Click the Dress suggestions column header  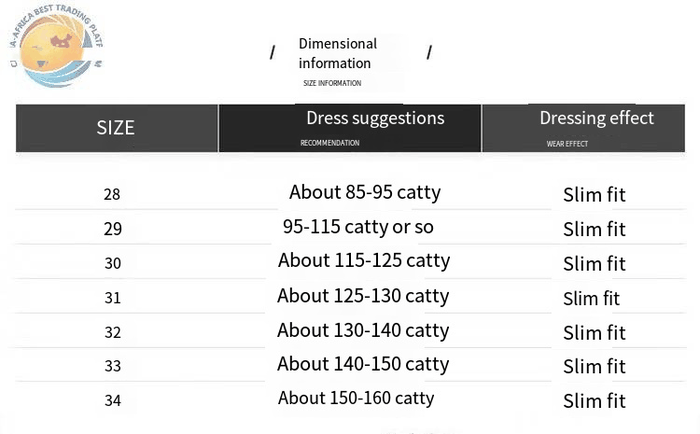click(375, 118)
